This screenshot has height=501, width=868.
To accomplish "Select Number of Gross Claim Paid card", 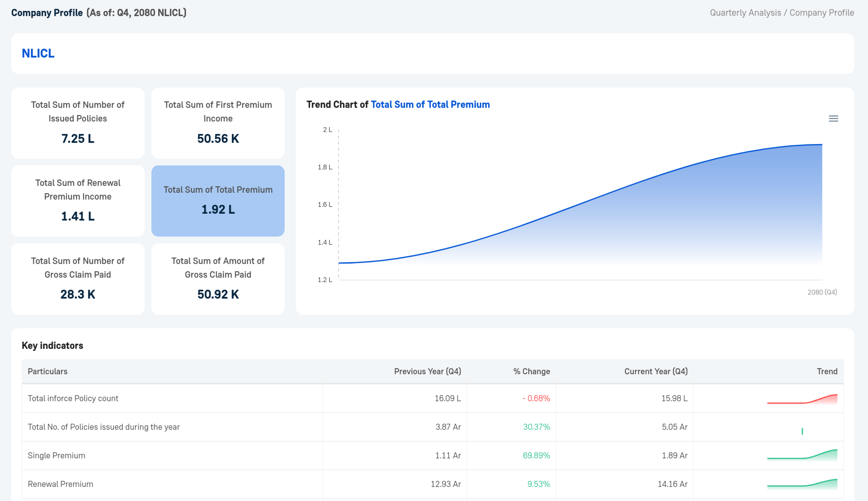I will click(x=78, y=279).
